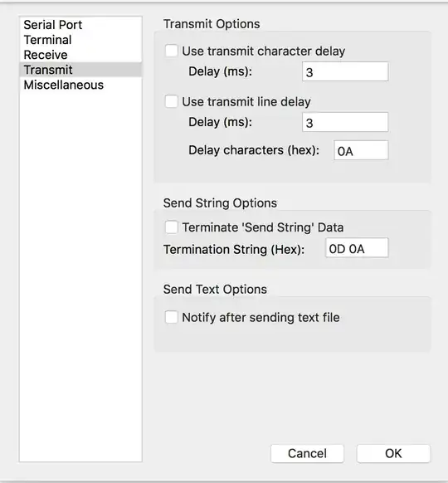This screenshot has height=483, width=448.
Task: Toggle Use transmit line delay checkbox
Action: [x=171, y=101]
